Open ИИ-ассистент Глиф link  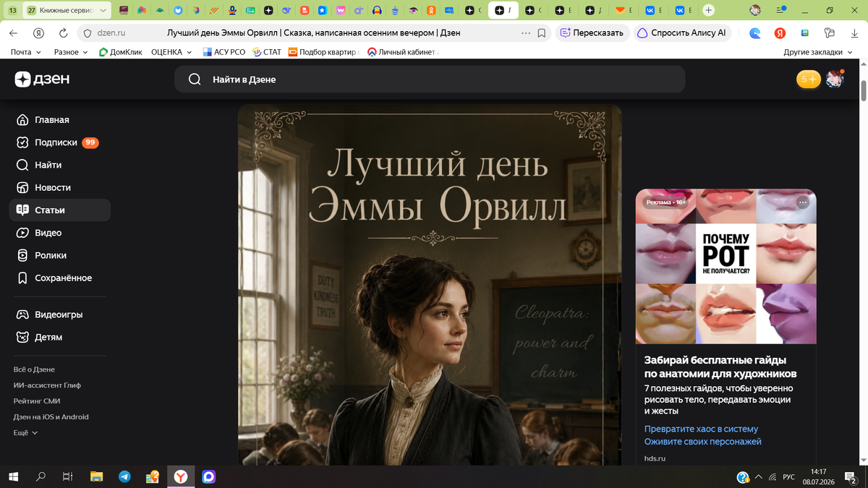tap(47, 385)
